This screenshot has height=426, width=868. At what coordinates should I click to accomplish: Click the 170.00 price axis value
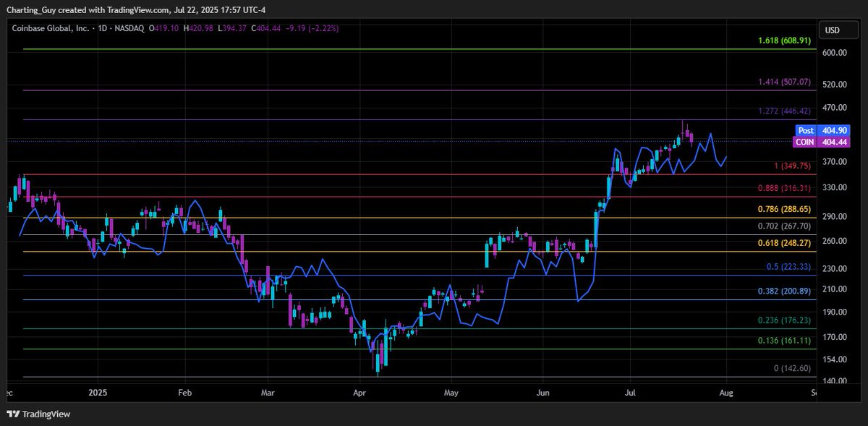(x=834, y=337)
